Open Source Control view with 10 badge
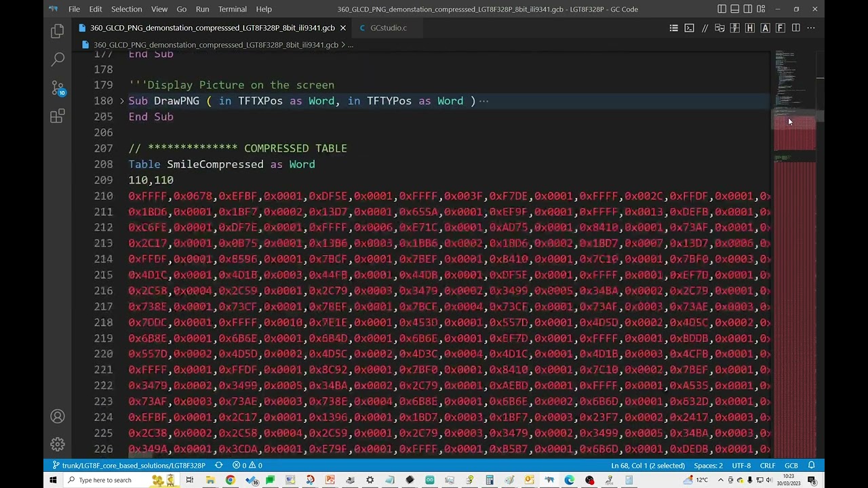This screenshot has width=868, height=488. click(58, 88)
